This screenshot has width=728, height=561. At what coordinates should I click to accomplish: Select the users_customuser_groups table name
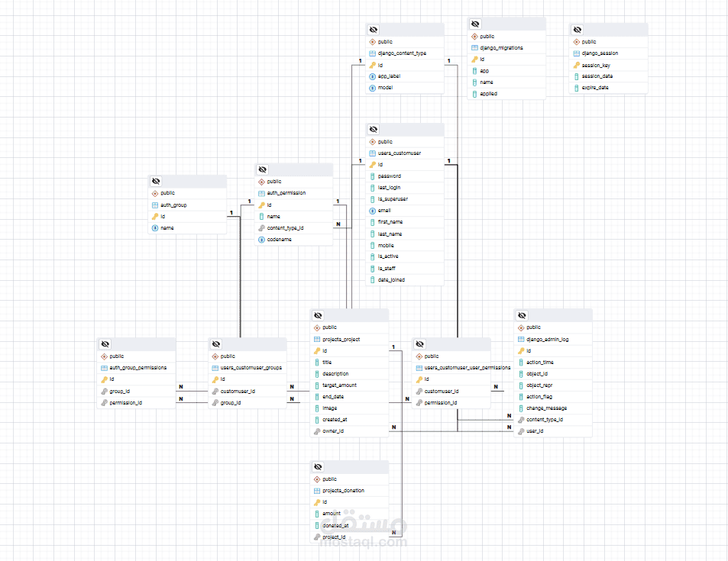click(x=251, y=367)
